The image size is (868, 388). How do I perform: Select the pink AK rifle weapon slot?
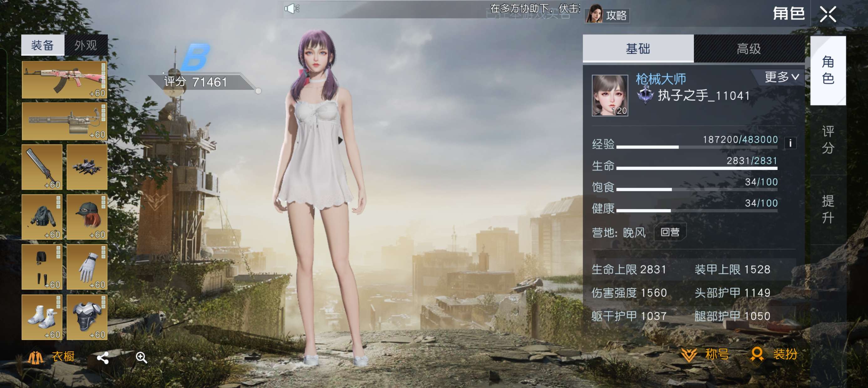point(65,79)
